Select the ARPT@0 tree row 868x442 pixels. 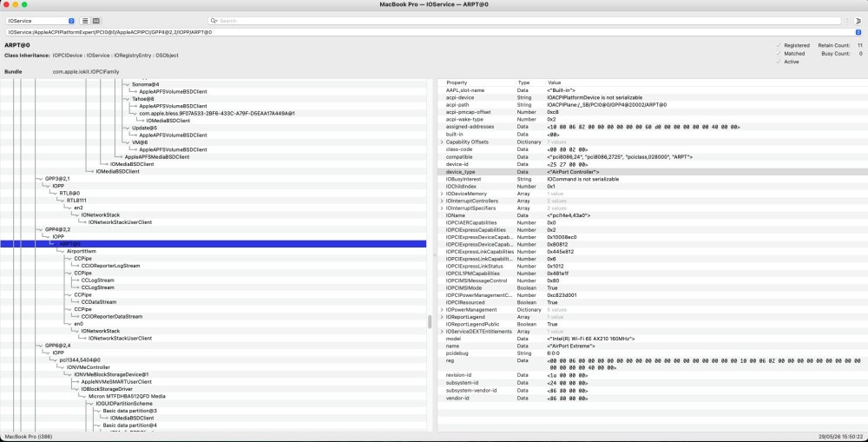click(214, 244)
